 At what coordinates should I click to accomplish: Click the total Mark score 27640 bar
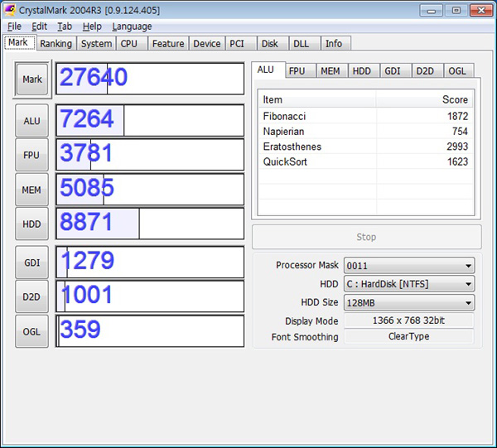tap(150, 79)
